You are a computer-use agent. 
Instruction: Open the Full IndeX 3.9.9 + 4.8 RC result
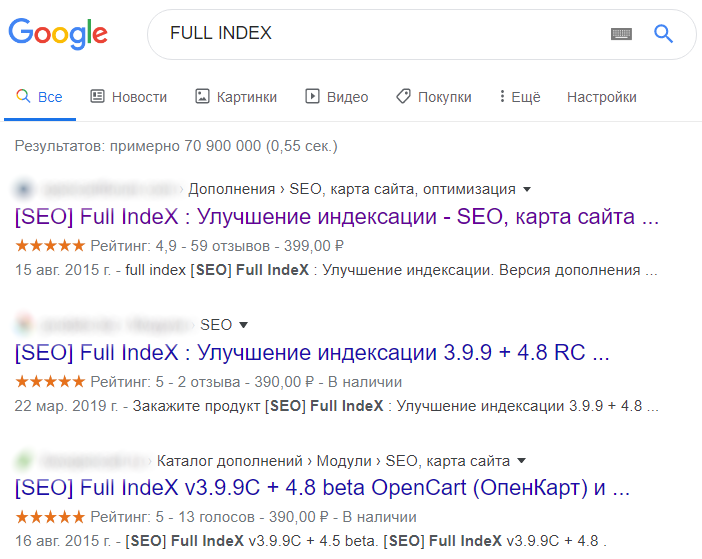pyautogui.click(x=311, y=352)
